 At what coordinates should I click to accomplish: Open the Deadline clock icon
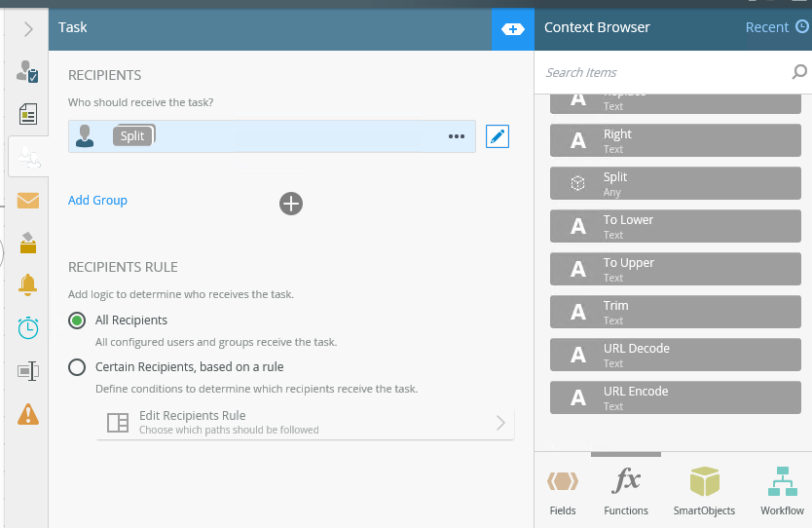(x=28, y=328)
